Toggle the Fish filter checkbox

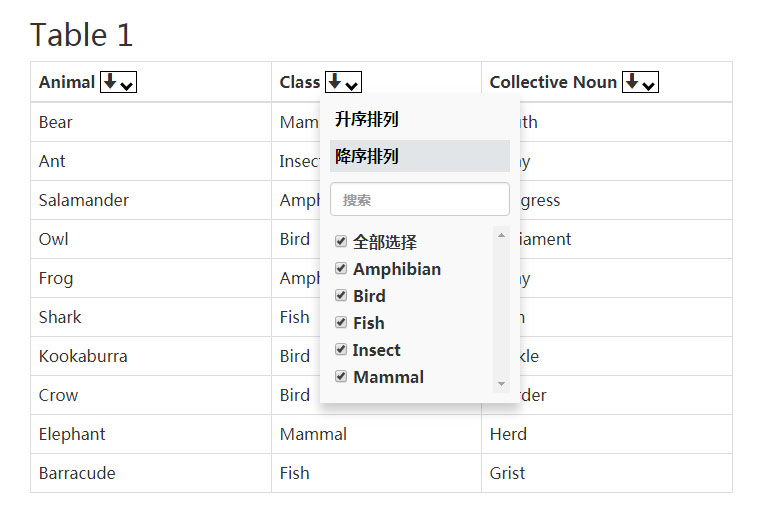341,323
